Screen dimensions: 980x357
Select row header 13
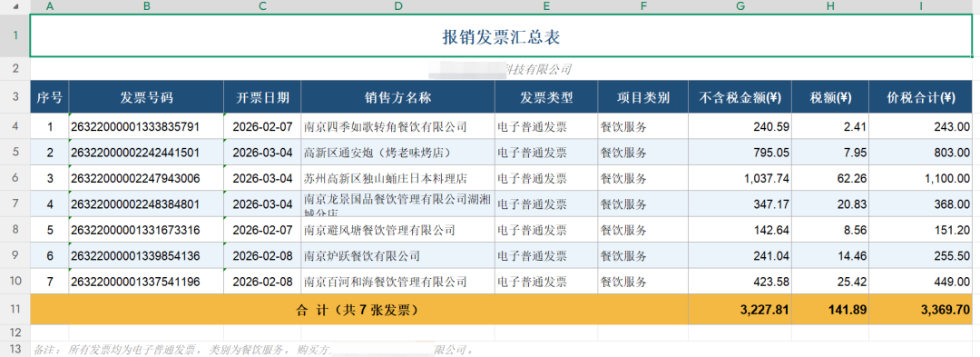15,349
